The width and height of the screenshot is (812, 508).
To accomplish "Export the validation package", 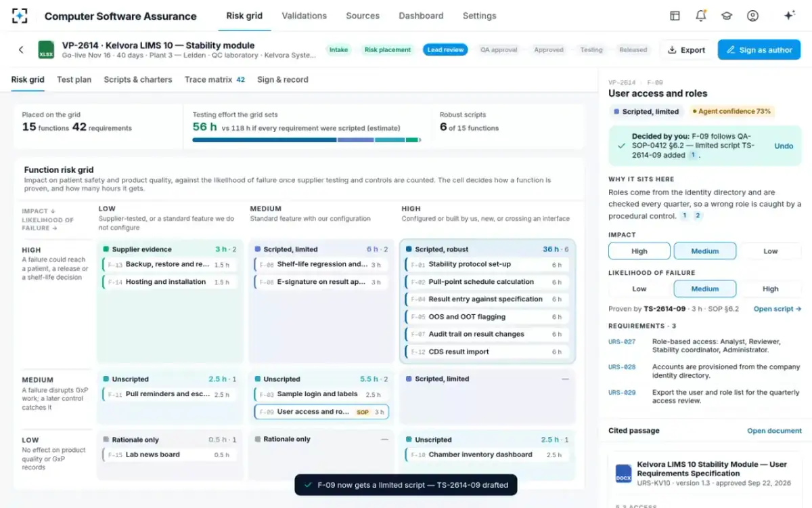I will (686, 49).
